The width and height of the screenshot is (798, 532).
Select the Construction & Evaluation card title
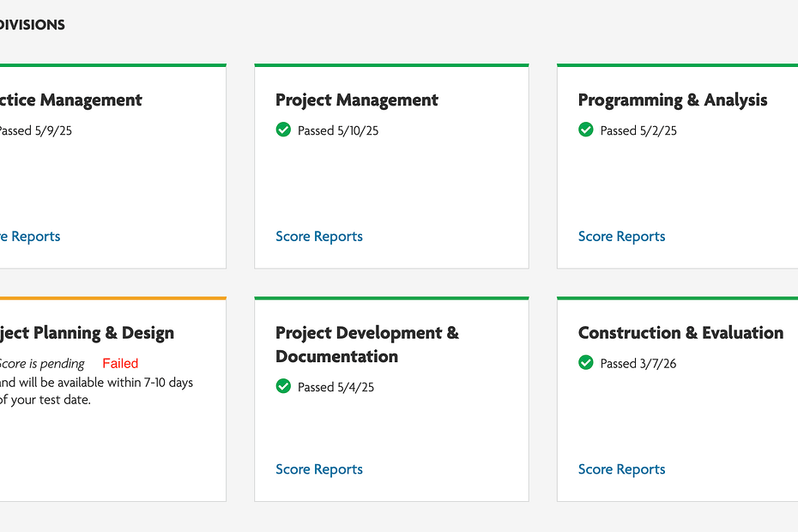(x=680, y=333)
